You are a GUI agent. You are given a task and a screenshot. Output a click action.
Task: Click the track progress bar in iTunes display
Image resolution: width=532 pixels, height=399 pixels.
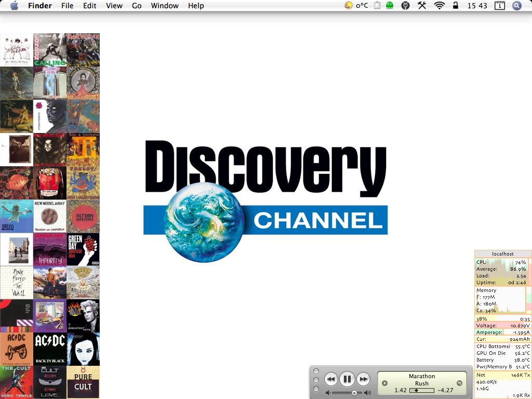422,391
